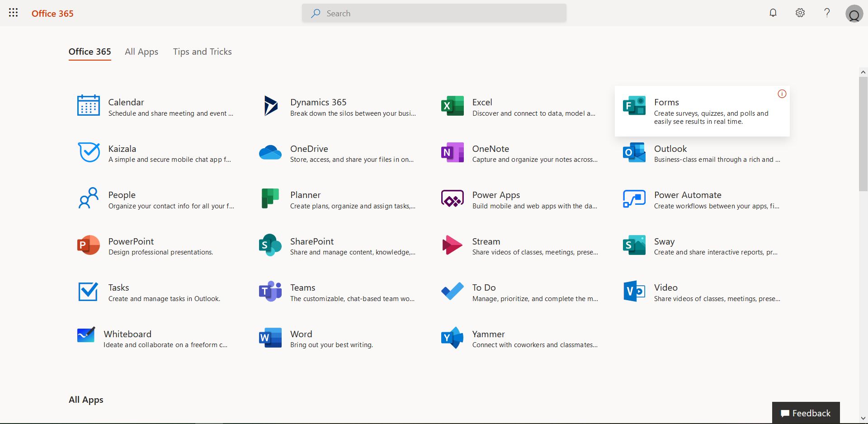868x424 pixels.
Task: Switch to the All Apps tab
Action: click(x=142, y=52)
